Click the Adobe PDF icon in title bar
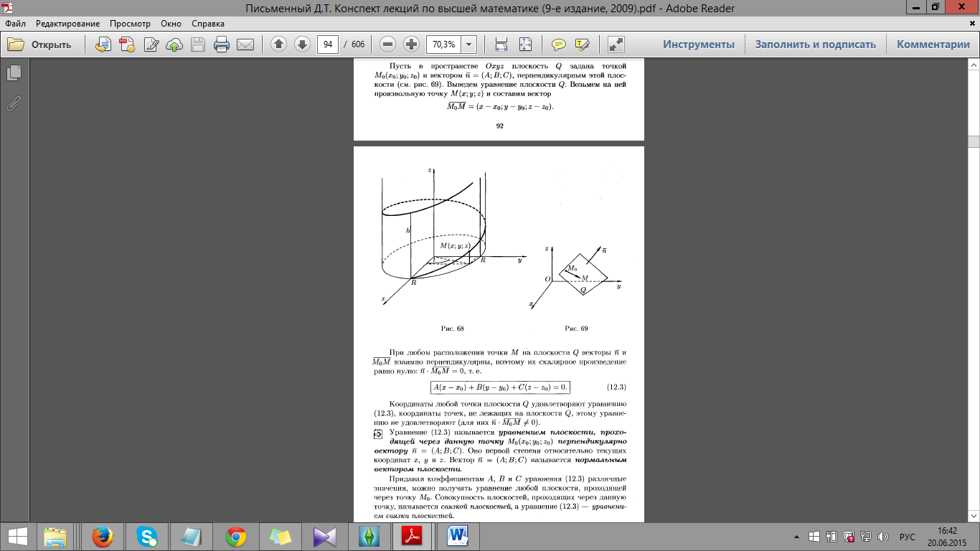The width and height of the screenshot is (980, 551). 9,6
